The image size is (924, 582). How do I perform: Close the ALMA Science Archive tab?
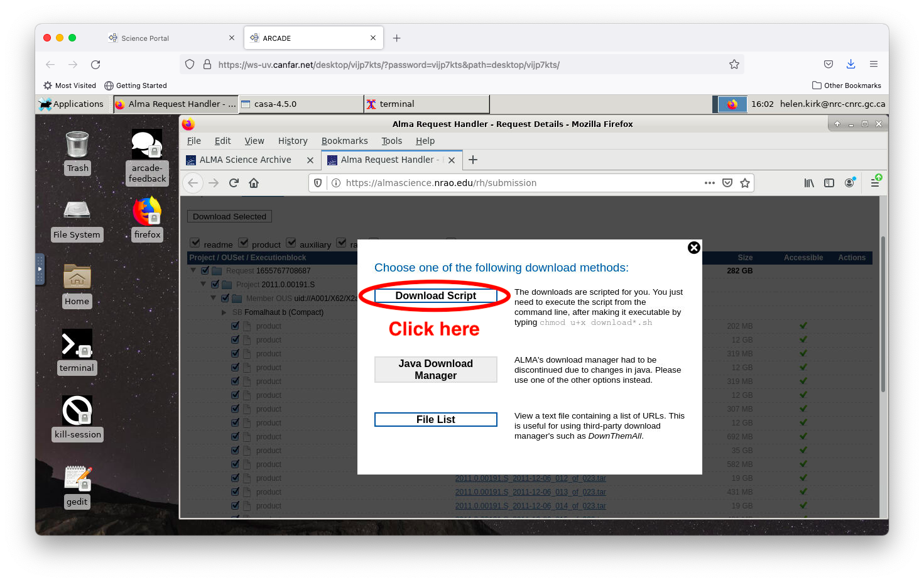310,160
